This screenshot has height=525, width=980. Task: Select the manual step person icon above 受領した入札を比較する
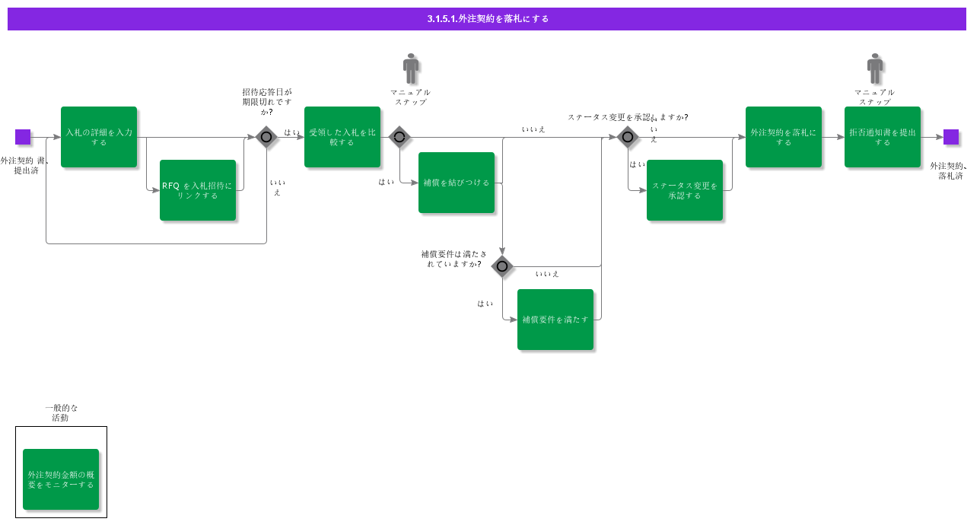pos(411,69)
